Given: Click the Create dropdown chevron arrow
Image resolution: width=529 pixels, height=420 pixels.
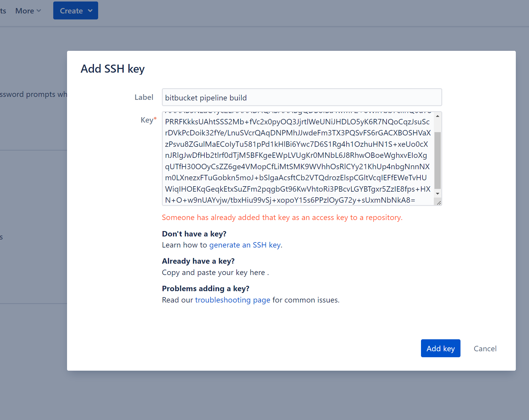Looking at the screenshot, I should tap(90, 10).
